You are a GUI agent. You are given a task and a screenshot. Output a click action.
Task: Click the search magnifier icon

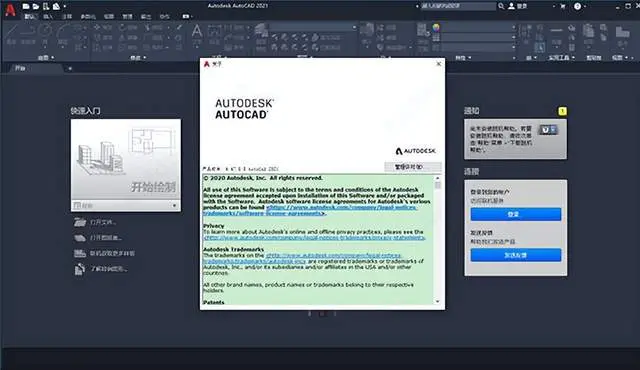click(501, 6)
